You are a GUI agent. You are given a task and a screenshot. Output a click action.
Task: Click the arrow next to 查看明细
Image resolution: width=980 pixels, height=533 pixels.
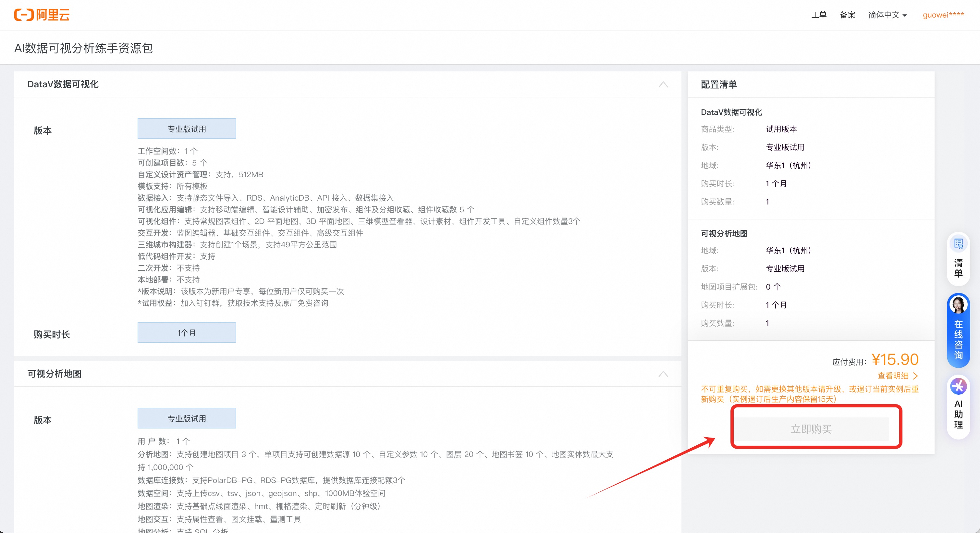pyautogui.click(x=916, y=376)
